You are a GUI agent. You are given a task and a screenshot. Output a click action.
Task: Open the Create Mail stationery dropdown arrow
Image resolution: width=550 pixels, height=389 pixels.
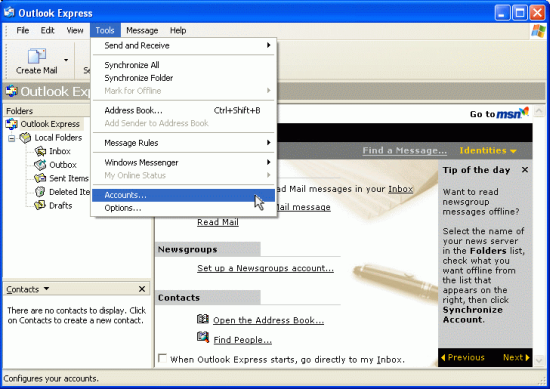pos(66,60)
